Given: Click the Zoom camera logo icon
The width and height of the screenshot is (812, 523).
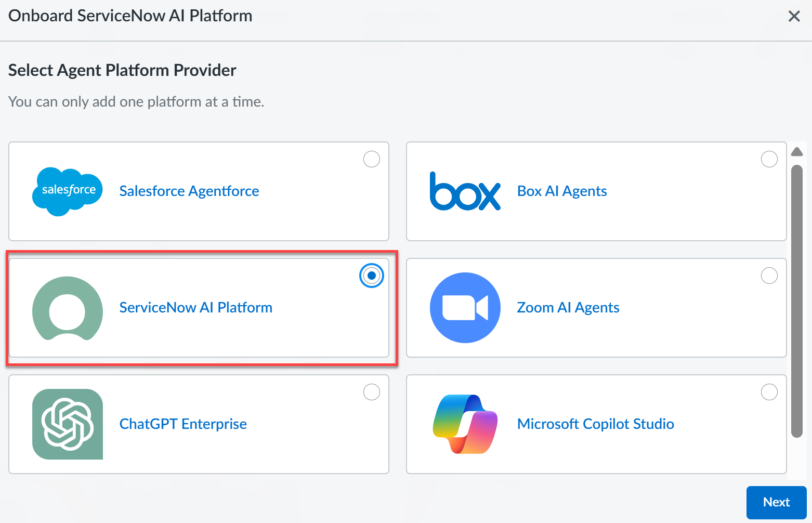Looking at the screenshot, I should [465, 308].
